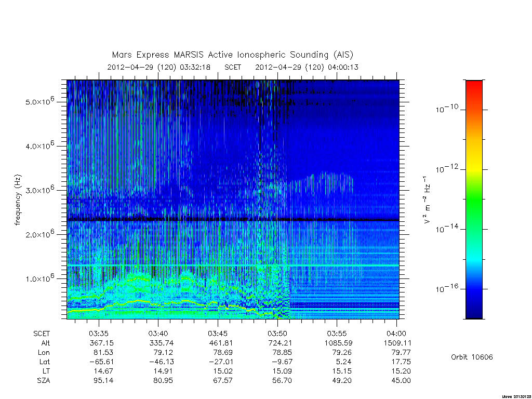Screen dimensions: 532x399
Task: Click the colorbar 10⁻¹⁰ tick label
Action: [x=447, y=108]
